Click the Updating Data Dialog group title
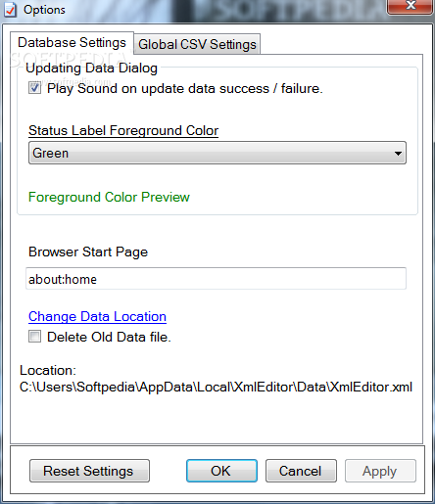The height and width of the screenshot is (504, 435). click(91, 68)
